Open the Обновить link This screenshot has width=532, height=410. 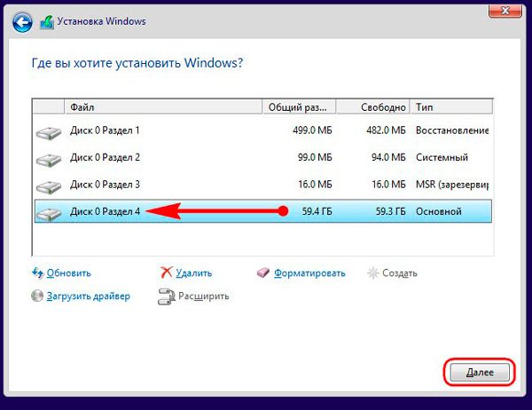click(x=69, y=273)
